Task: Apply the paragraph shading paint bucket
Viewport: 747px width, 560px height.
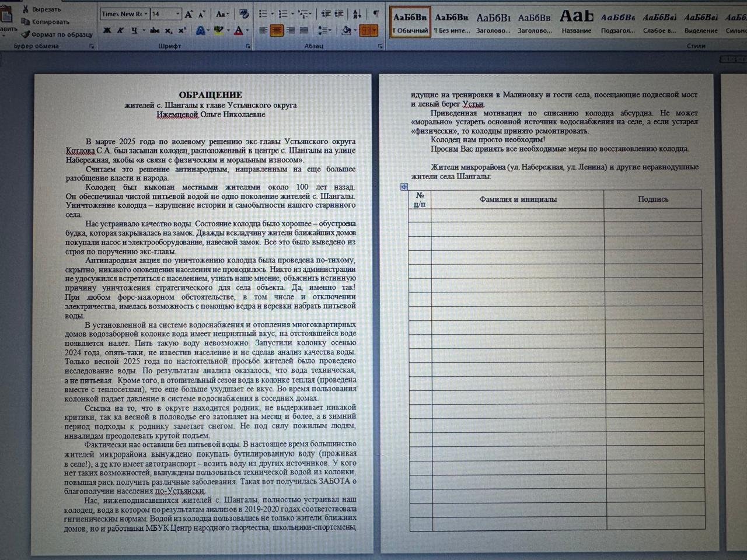Action: coord(346,30)
